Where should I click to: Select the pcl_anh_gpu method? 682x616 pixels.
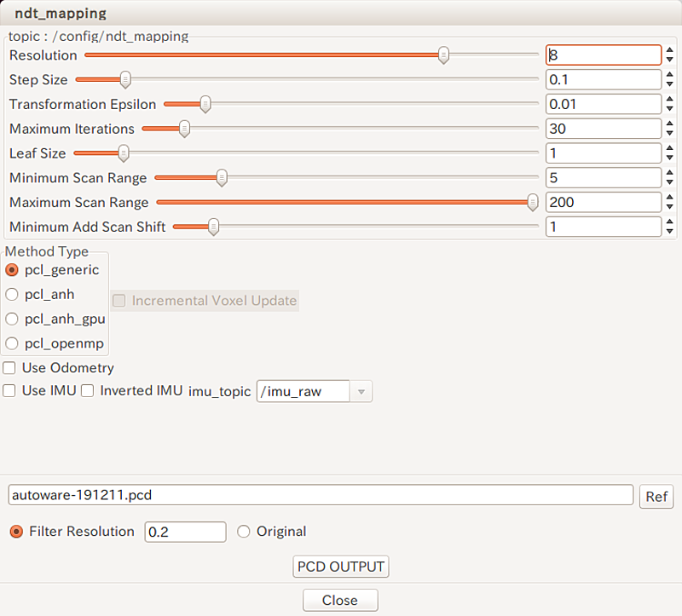tap(12, 320)
